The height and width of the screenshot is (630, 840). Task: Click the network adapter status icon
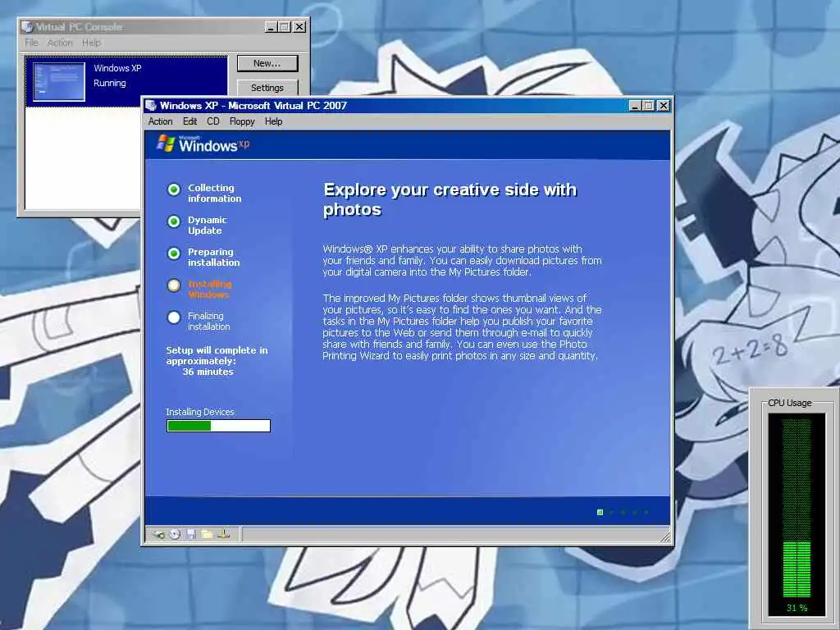(224, 534)
